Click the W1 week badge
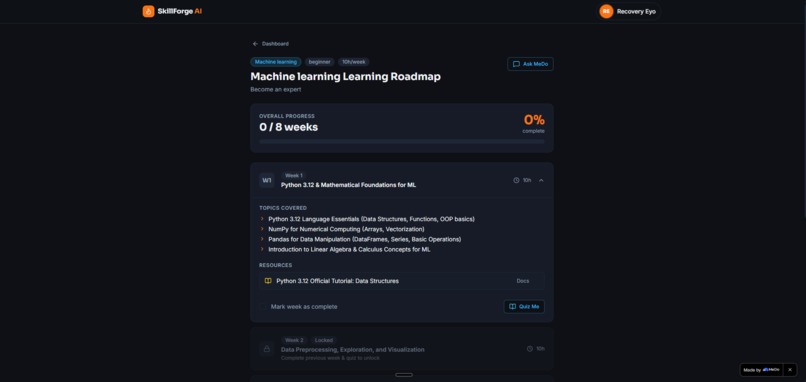806x382 pixels. click(x=266, y=180)
